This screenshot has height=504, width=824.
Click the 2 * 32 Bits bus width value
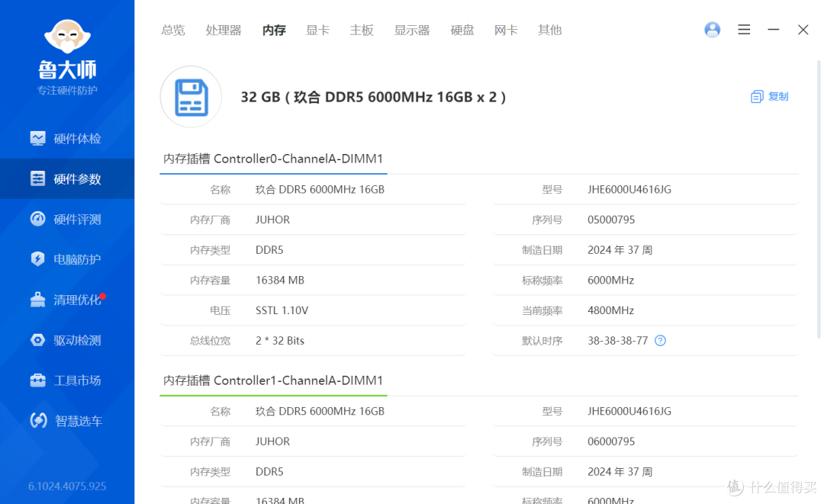tap(279, 341)
